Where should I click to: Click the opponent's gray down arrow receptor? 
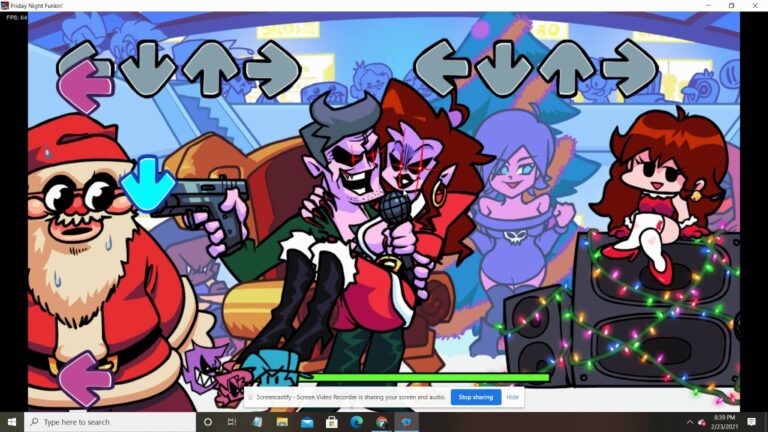click(148, 68)
